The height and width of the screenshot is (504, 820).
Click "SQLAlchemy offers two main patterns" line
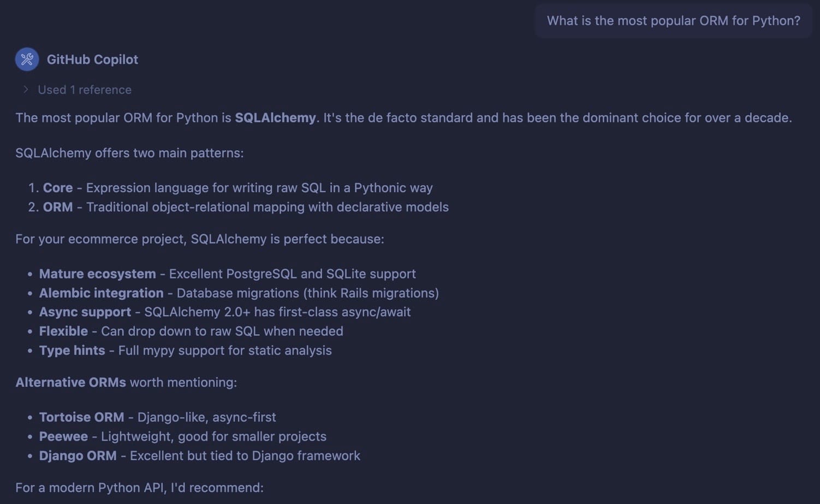click(129, 153)
